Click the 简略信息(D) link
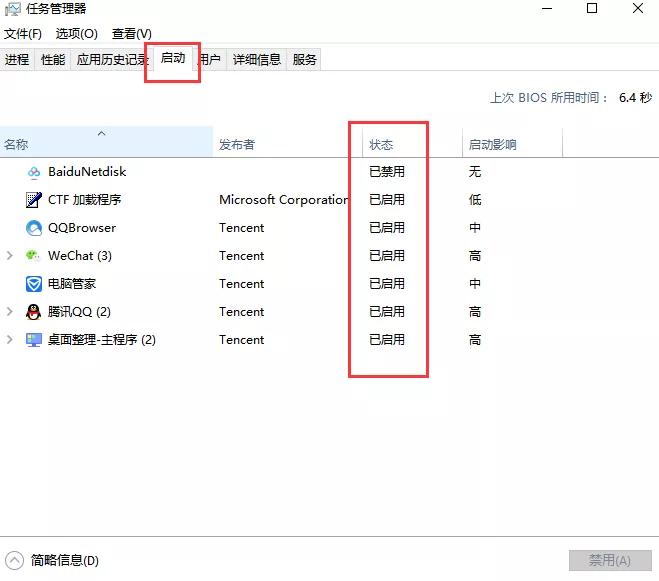The image size is (659, 581). (x=65, y=560)
